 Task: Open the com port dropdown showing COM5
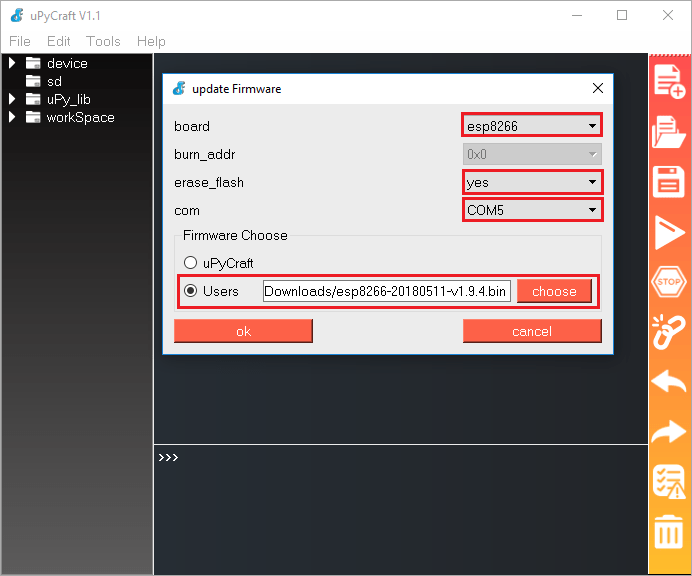[x=532, y=210]
